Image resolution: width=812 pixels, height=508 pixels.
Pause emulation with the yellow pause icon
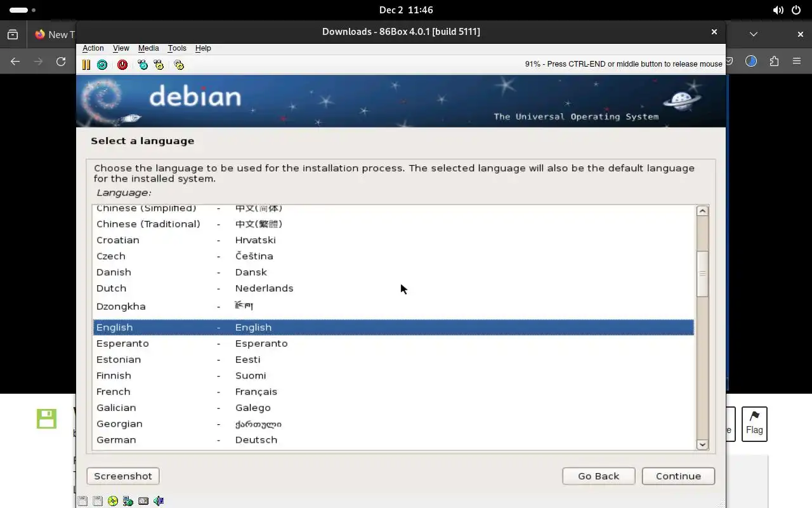[x=86, y=65]
